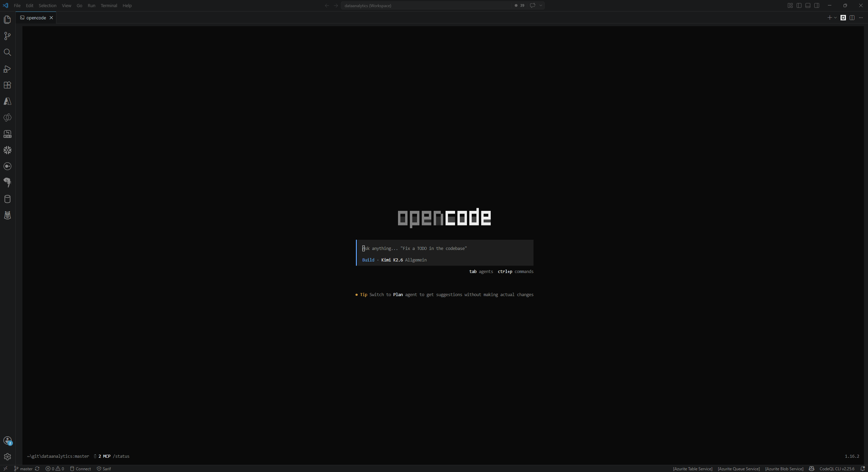Open the editor More Actions ellipsis menu
The image size is (868, 472).
[861, 18]
